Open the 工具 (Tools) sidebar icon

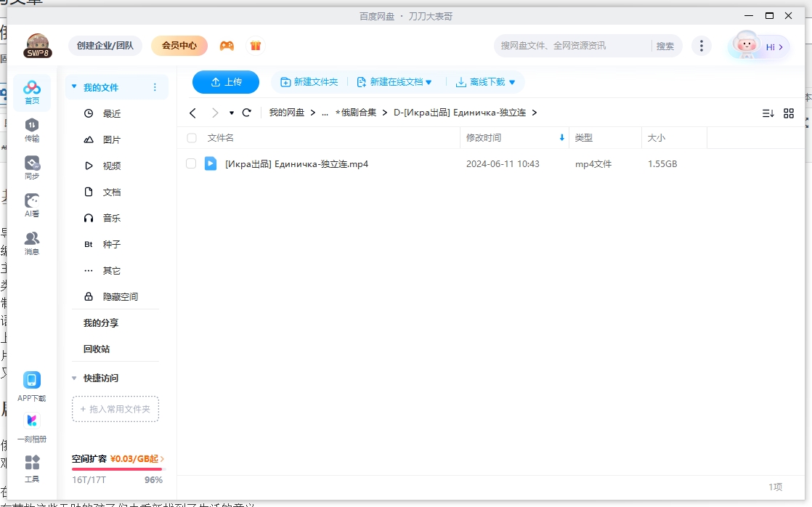pyautogui.click(x=31, y=467)
